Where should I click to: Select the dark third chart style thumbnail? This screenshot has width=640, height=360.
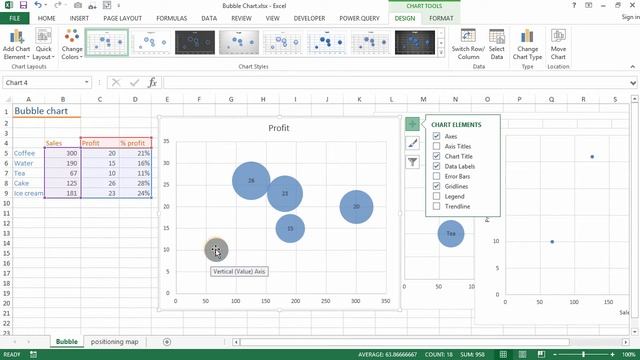click(195, 42)
